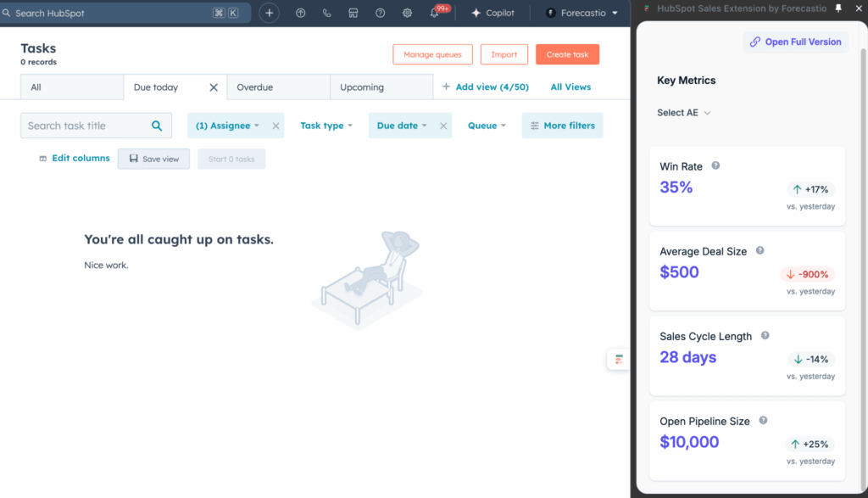The height and width of the screenshot is (498, 868).
Task: Click the K shortcut key badge in search bar
Action: coord(234,13)
